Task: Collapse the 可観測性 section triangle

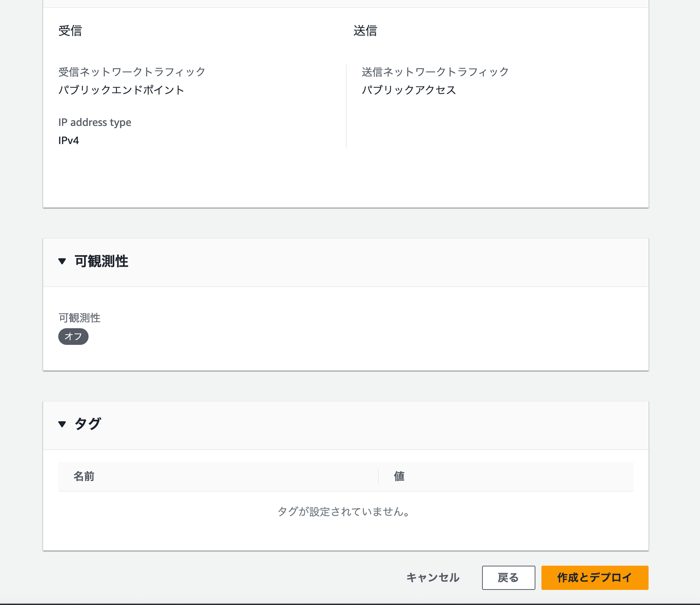Action: (x=62, y=261)
